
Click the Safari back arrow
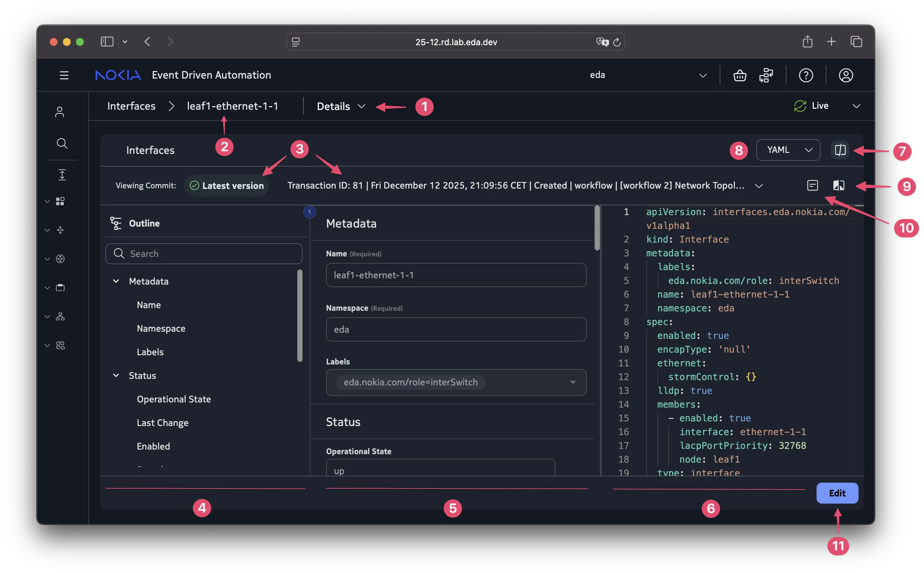147,42
